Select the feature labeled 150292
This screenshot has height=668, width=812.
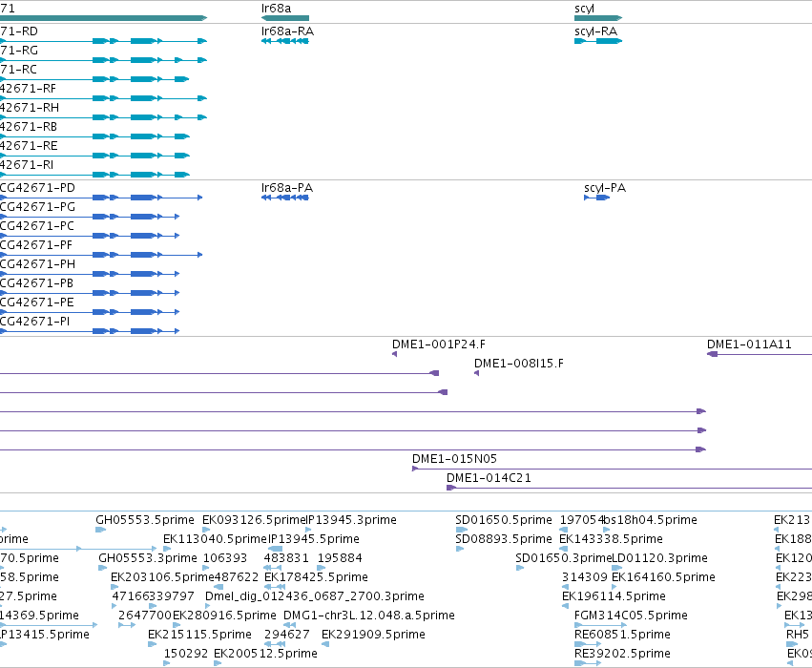pyautogui.click(x=186, y=654)
